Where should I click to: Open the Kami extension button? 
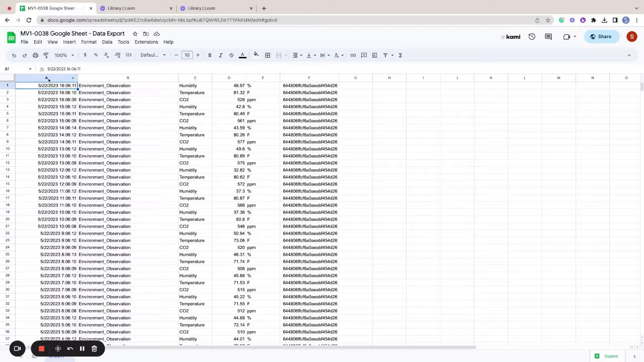[x=511, y=37]
